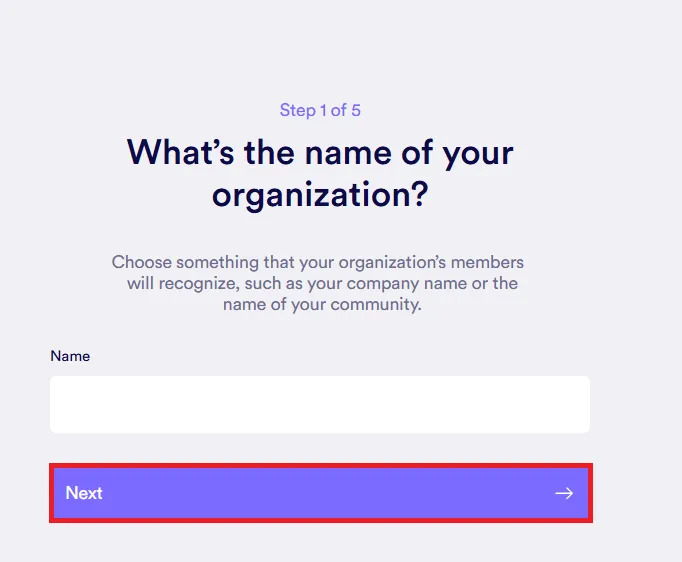Place cursor in the empty white text box
The width and height of the screenshot is (682, 562).
320,404
